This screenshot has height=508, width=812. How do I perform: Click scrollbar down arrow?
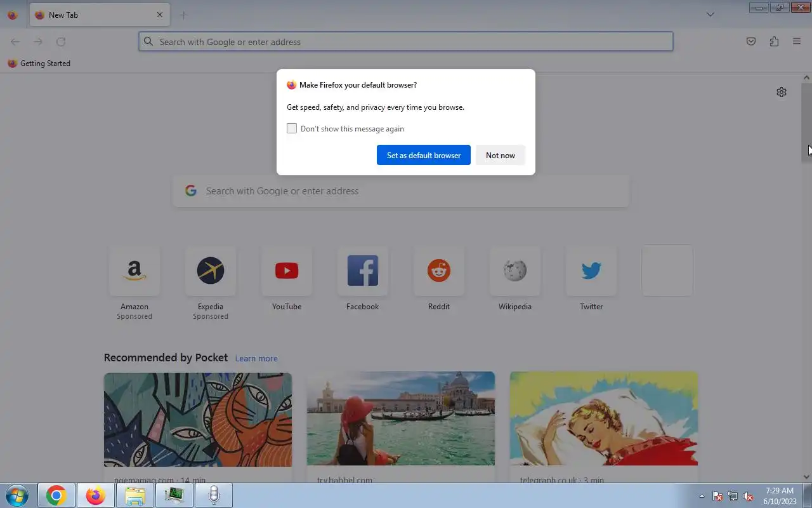[806, 477]
